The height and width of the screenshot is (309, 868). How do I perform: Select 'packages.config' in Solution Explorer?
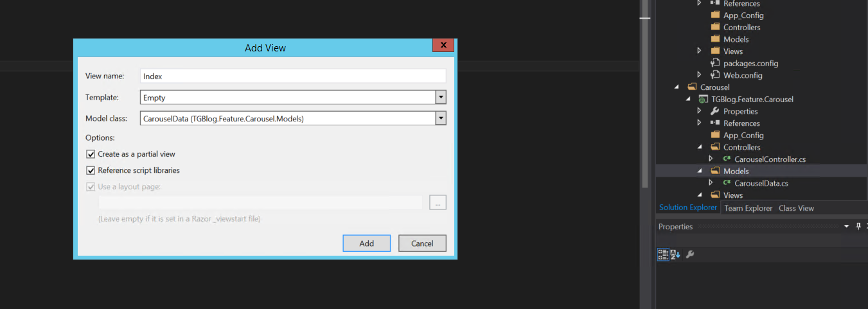pyautogui.click(x=750, y=63)
